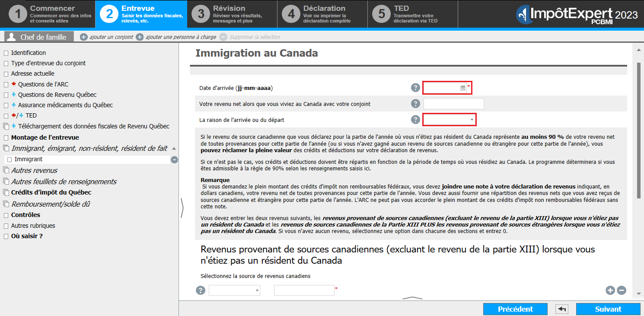Image resolution: width=644 pixels, height=316 pixels.
Task: Click the step 1 number circle
Action: click(18, 14)
